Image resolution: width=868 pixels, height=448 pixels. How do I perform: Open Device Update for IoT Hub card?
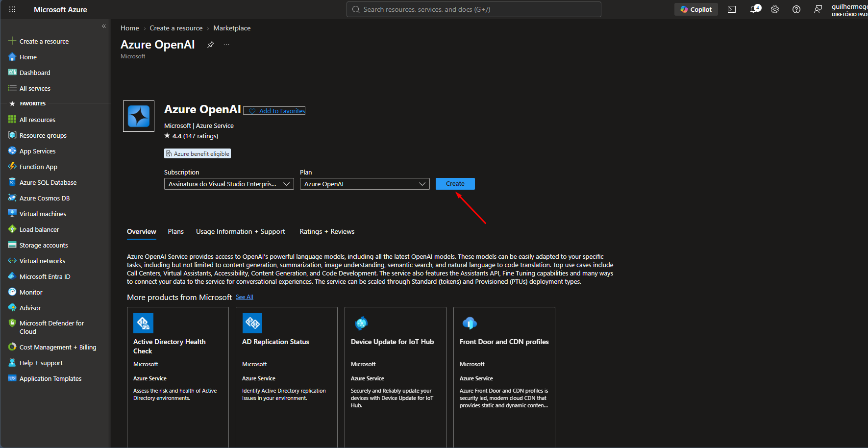396,377
